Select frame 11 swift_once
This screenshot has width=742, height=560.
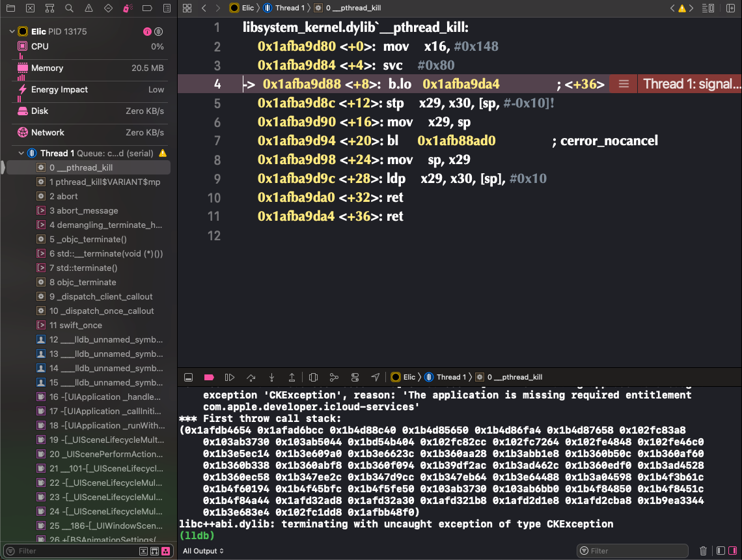(89, 326)
